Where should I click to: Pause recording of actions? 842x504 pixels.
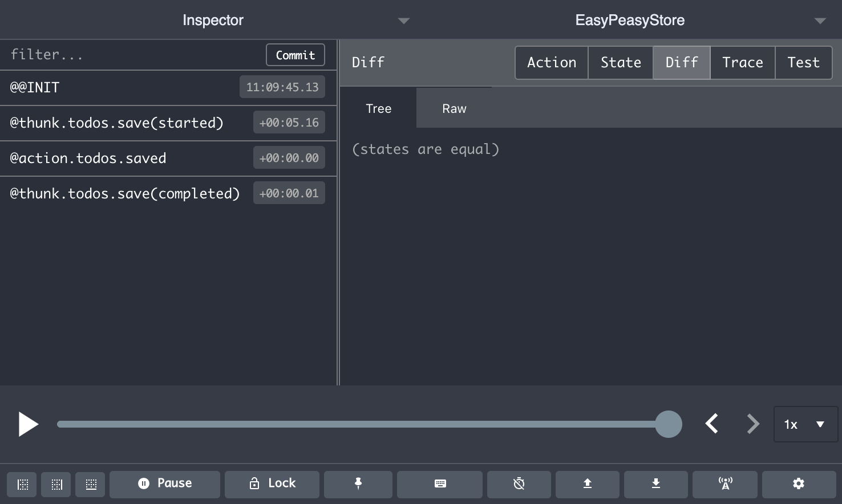point(165,484)
